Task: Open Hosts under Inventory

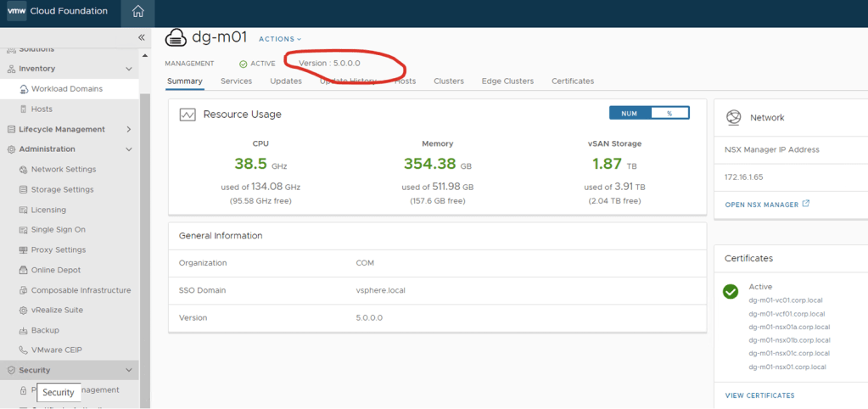Action: point(42,109)
